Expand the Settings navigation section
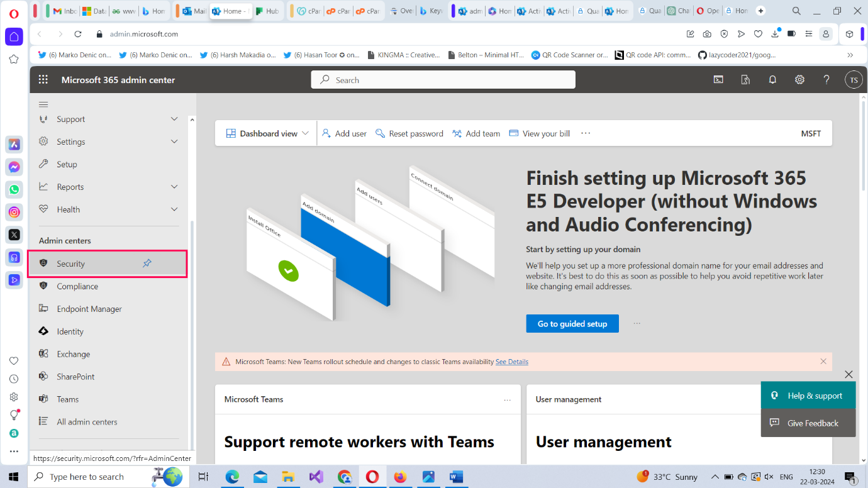Image resolution: width=868 pixels, height=488 pixels. [174, 141]
